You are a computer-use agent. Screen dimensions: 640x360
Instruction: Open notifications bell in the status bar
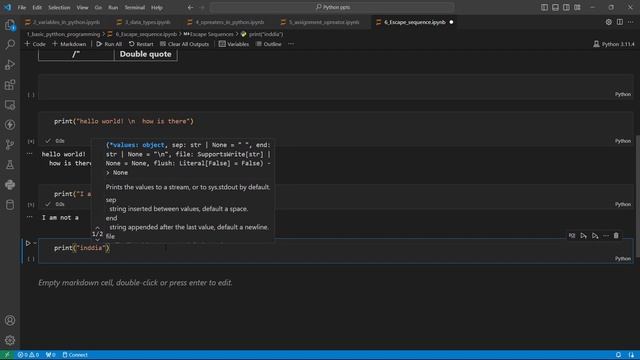coord(618,355)
